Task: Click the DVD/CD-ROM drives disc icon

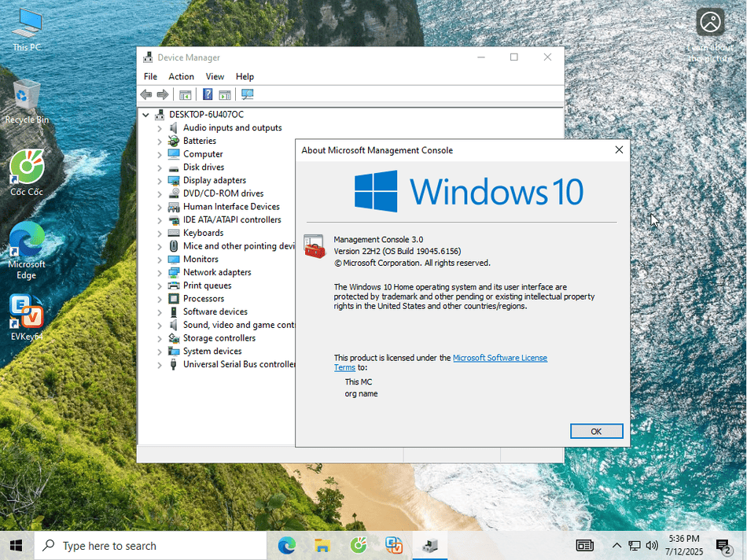Action: click(174, 193)
